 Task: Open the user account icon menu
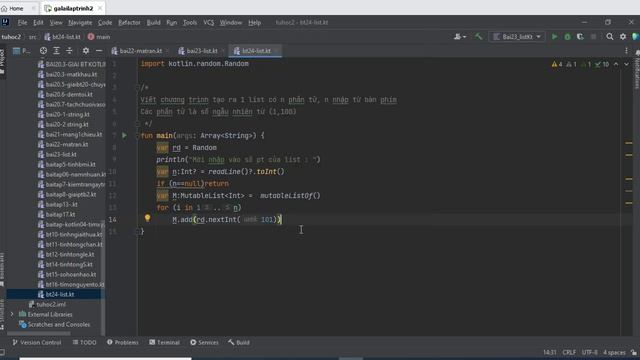coord(460,37)
